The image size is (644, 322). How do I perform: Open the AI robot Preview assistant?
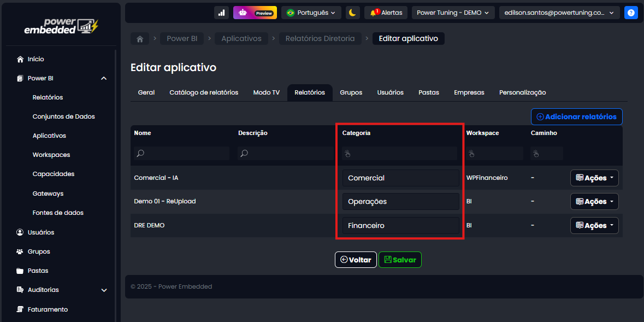click(255, 13)
